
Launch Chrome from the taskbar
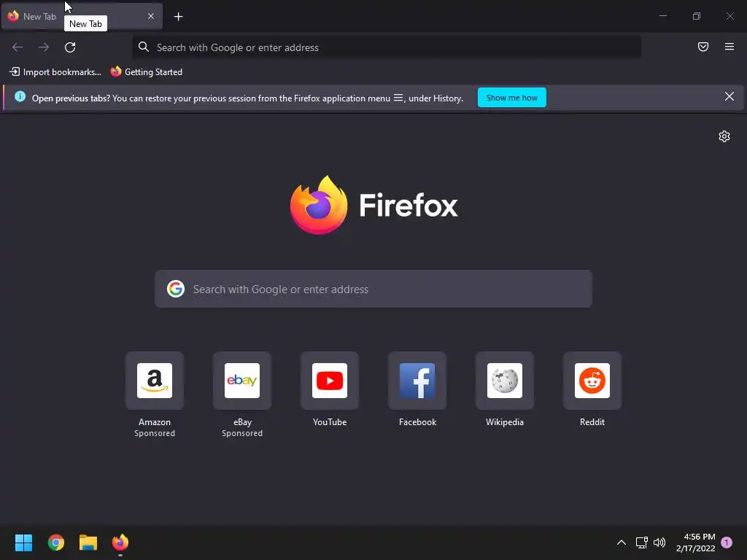click(55, 542)
